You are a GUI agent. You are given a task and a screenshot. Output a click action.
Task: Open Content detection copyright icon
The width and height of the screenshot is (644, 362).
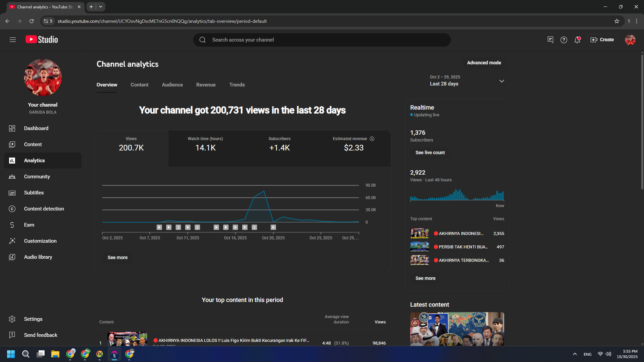(x=12, y=209)
